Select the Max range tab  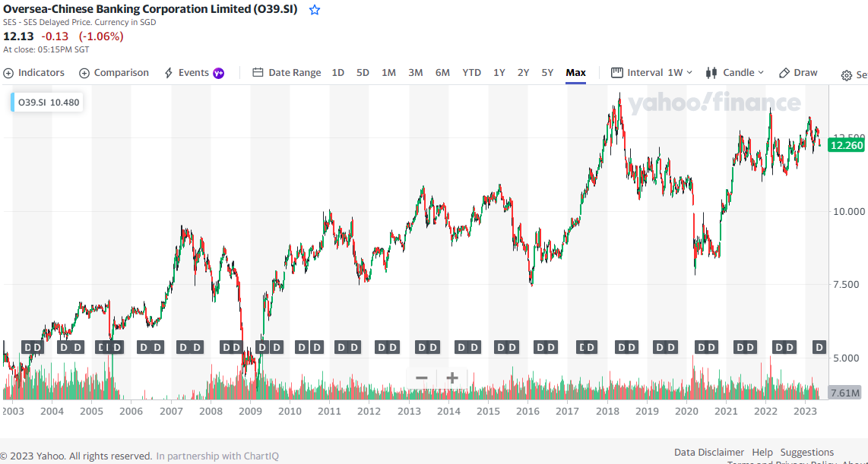pyautogui.click(x=575, y=72)
